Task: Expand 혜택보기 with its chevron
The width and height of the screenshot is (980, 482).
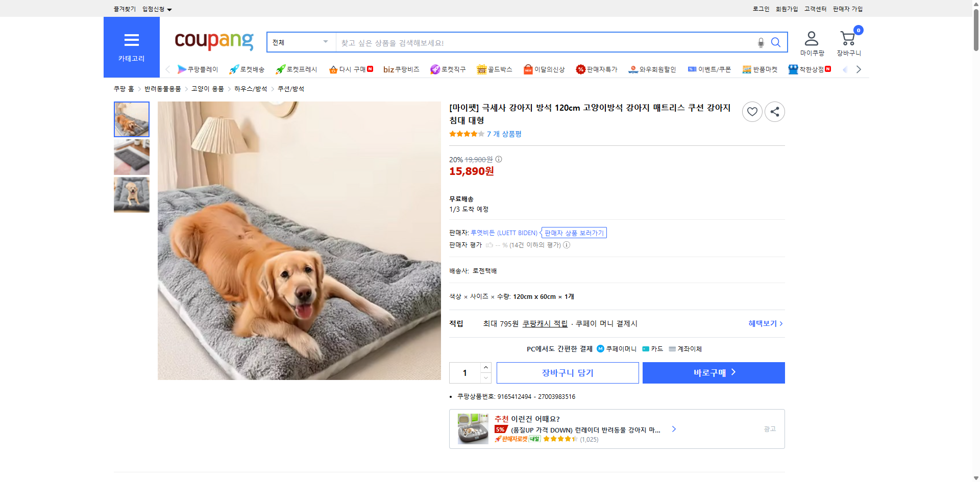Action: click(x=765, y=323)
